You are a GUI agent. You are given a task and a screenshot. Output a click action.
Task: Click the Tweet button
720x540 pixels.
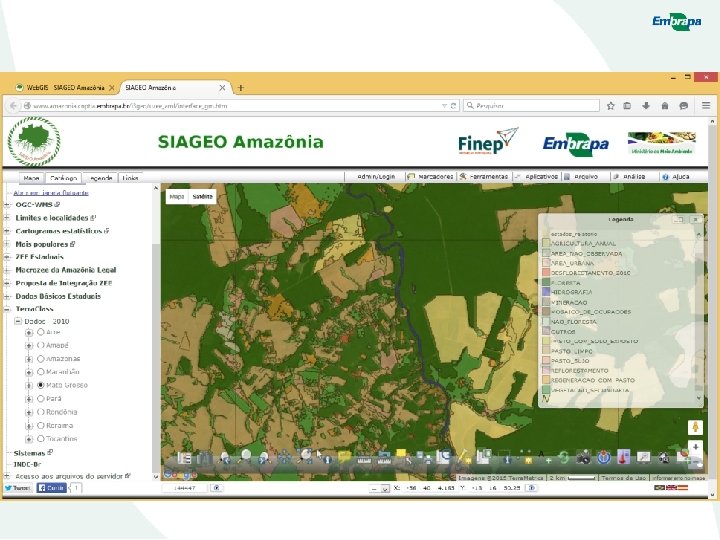point(18,488)
